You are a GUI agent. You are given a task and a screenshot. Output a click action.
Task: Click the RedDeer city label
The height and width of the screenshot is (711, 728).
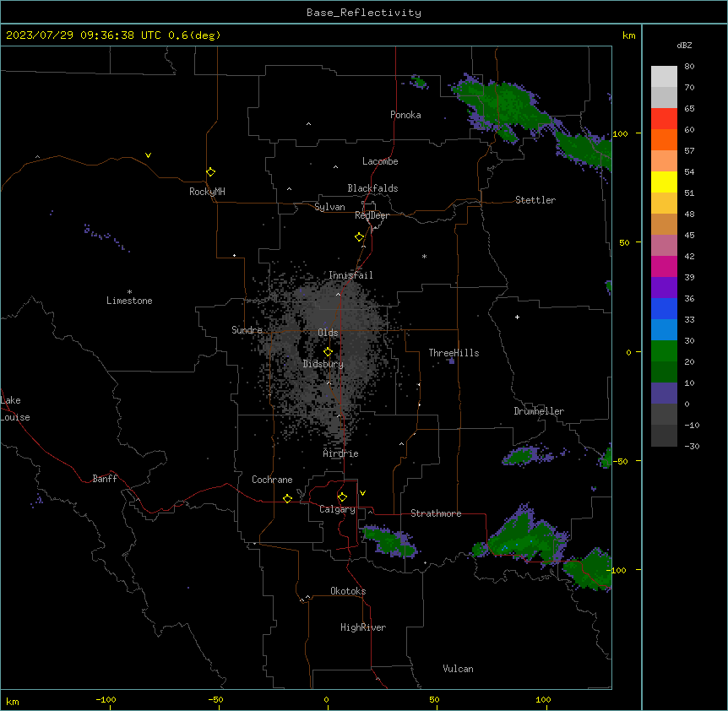pyautogui.click(x=372, y=215)
